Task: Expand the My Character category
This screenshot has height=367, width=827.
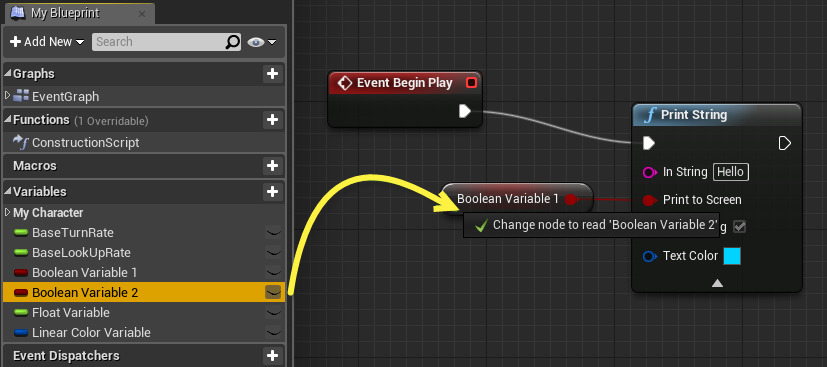Action: point(7,213)
